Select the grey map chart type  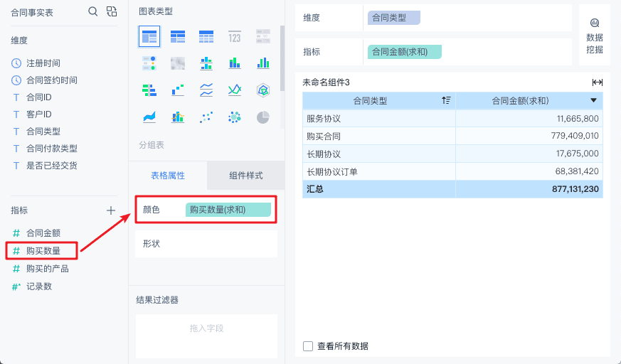pyautogui.click(x=178, y=63)
